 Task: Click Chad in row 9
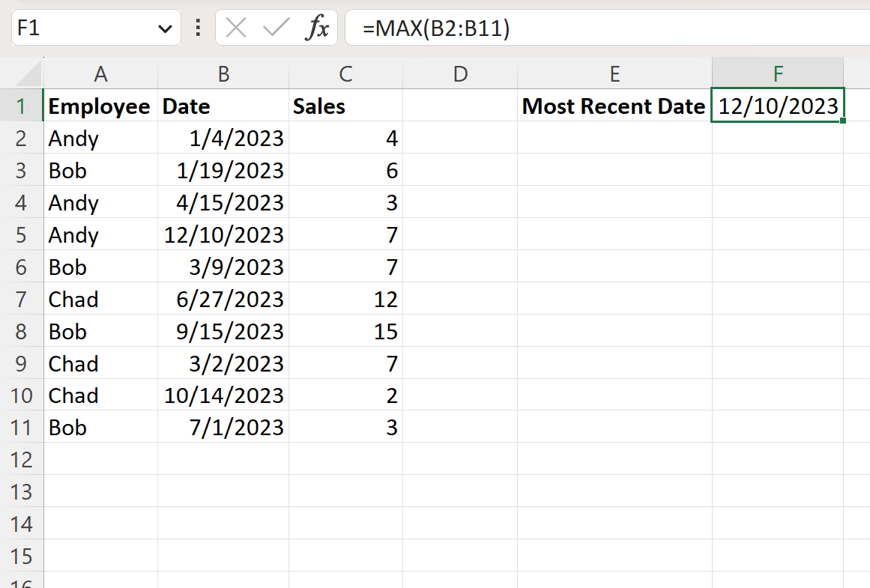point(100,363)
